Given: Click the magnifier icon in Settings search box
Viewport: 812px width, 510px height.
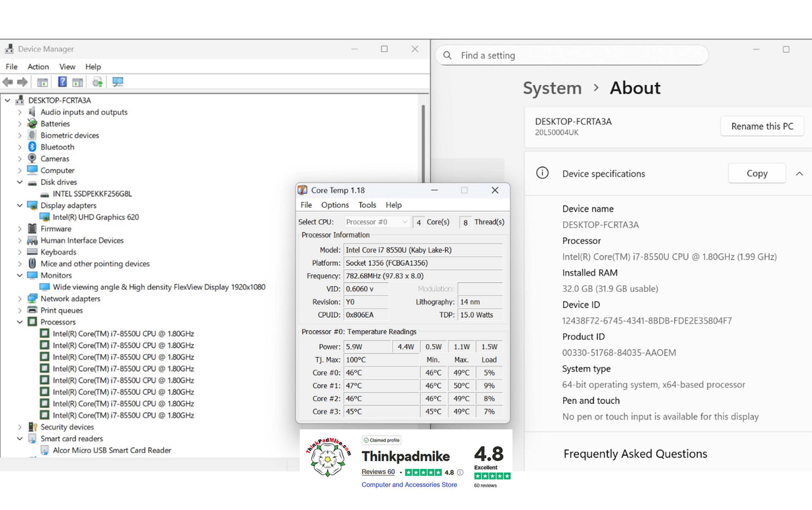Looking at the screenshot, I should 447,56.
